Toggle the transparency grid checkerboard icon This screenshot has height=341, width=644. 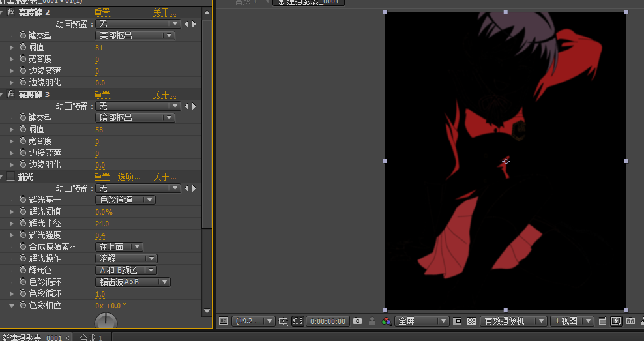pos(471,321)
